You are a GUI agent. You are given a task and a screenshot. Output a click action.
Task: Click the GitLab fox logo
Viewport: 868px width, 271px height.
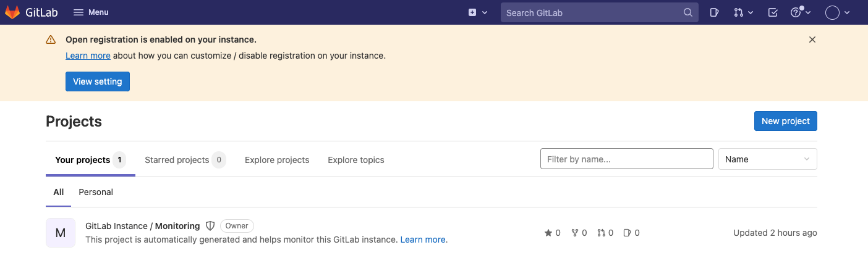12,12
